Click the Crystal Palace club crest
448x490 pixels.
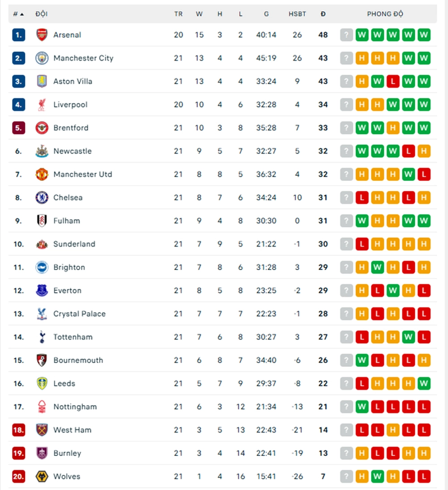pyautogui.click(x=41, y=314)
